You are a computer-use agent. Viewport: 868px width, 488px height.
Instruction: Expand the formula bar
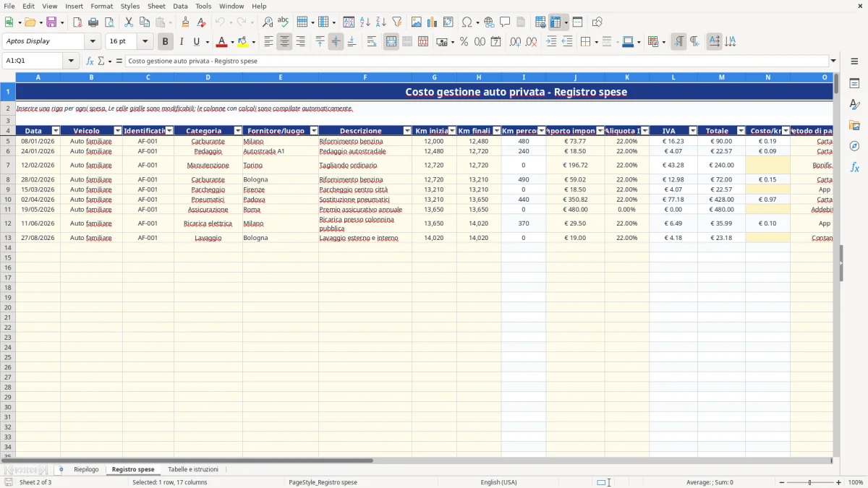pyautogui.click(x=833, y=61)
